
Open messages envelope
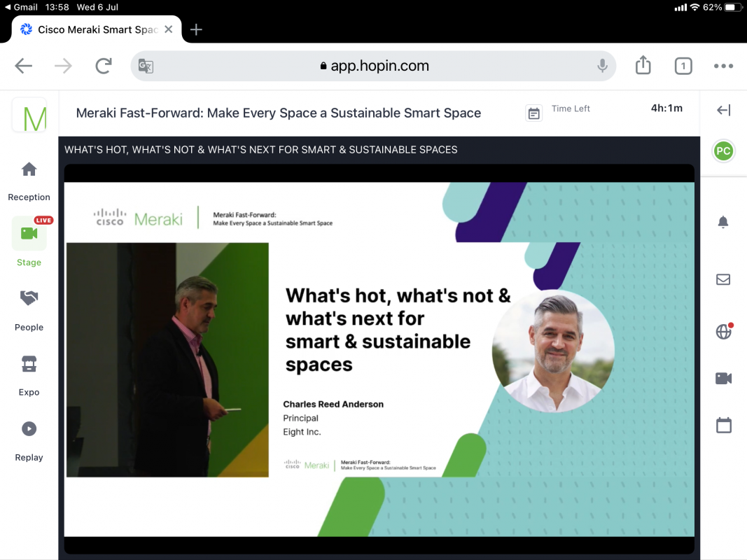(x=723, y=279)
